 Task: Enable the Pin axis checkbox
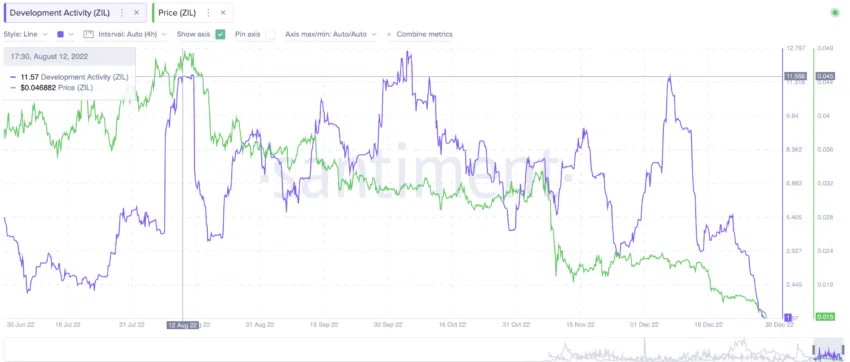[x=270, y=34]
